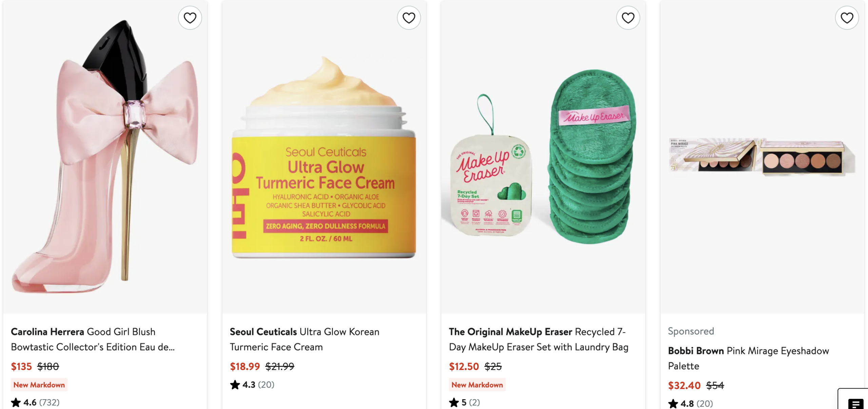Click star rating icon for Carolina Herrera
868x409 pixels.
[16, 403]
